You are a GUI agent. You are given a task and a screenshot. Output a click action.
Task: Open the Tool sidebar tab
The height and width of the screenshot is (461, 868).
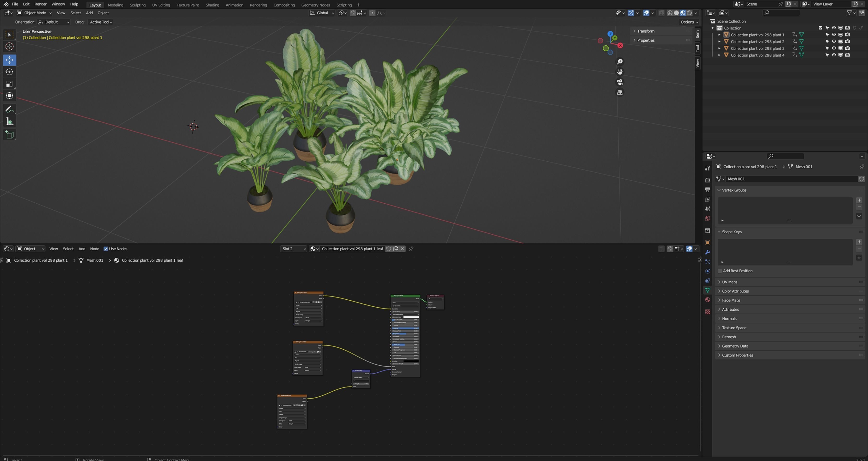click(697, 49)
